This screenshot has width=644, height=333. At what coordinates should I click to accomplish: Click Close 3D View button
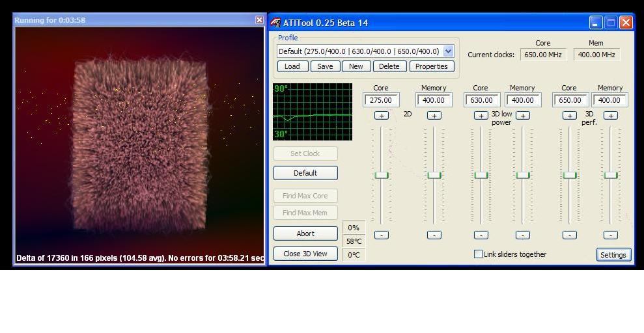(x=305, y=254)
